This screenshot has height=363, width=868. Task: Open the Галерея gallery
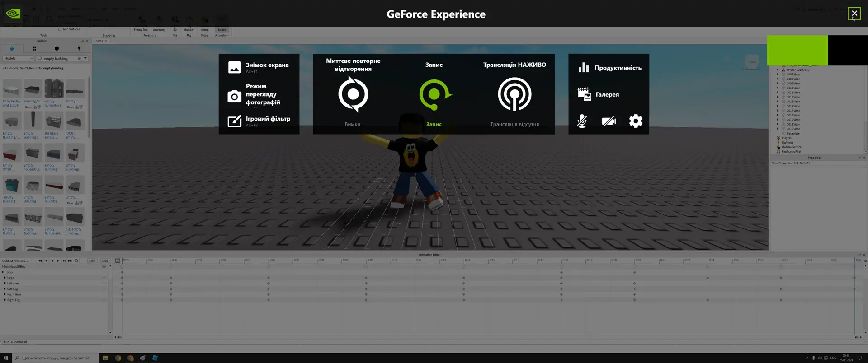click(x=599, y=94)
